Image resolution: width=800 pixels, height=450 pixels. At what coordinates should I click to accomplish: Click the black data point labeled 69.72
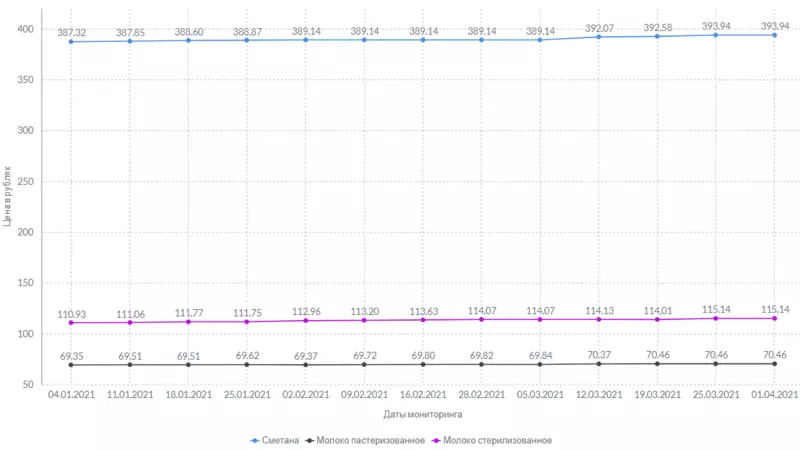point(364,364)
